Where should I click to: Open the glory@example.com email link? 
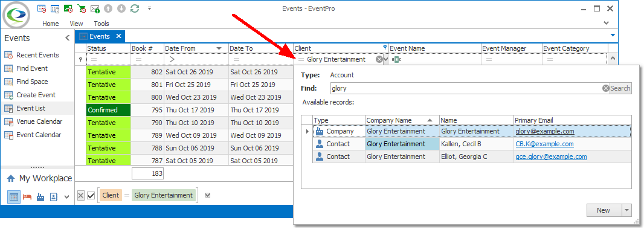[x=544, y=132]
